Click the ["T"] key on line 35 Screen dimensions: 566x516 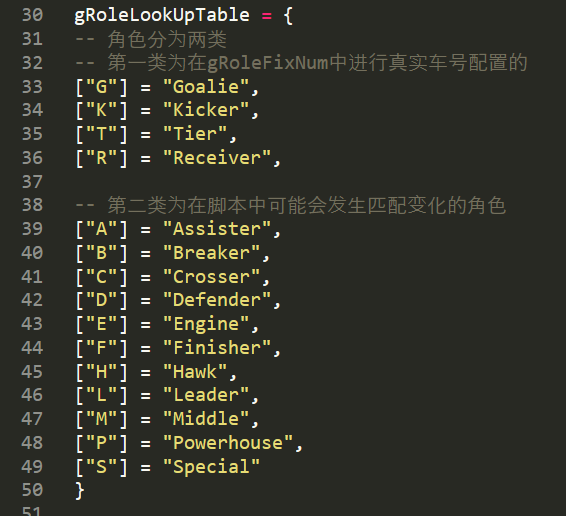click(x=102, y=134)
